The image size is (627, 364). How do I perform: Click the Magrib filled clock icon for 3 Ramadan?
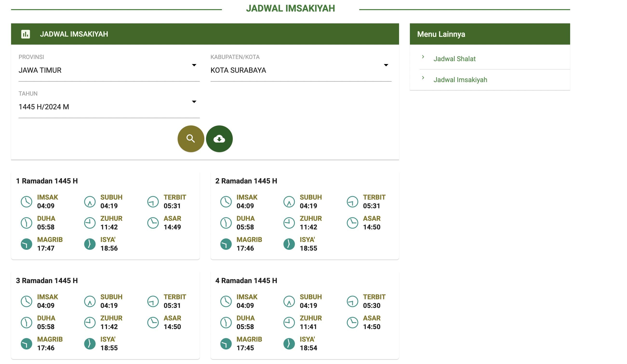pos(26,344)
